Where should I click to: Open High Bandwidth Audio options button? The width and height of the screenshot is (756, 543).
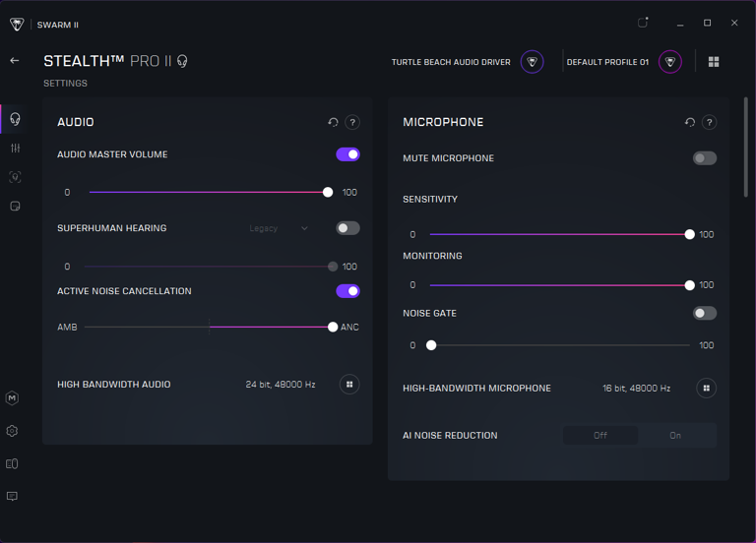coord(349,385)
